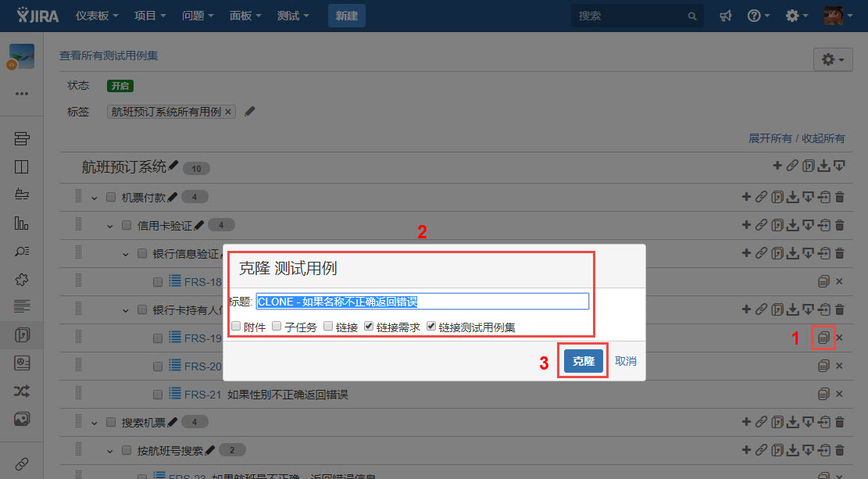
Task: Collapse the 银行信息验证 folder chevron
Action: [x=125, y=254]
